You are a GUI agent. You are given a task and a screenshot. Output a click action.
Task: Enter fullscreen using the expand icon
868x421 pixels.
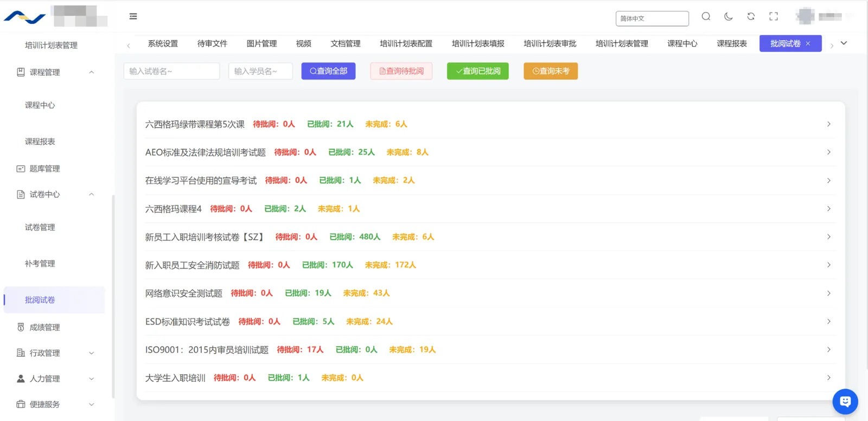pyautogui.click(x=774, y=16)
